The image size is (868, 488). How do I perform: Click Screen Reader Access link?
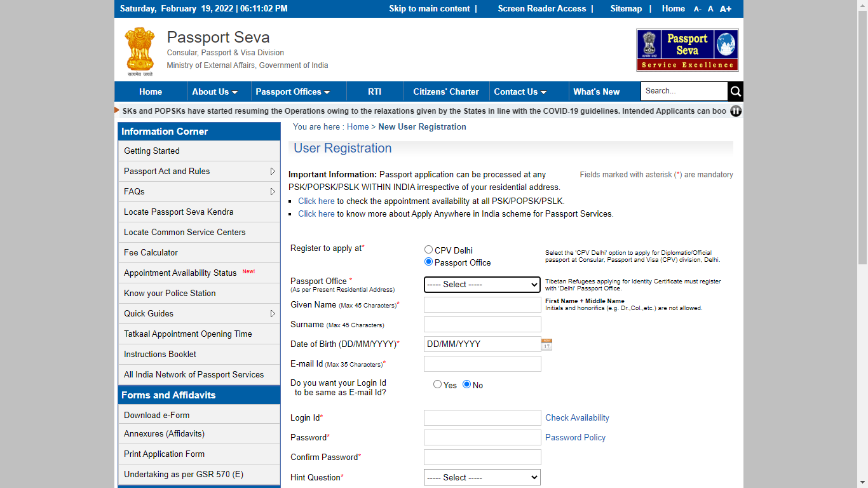[542, 9]
